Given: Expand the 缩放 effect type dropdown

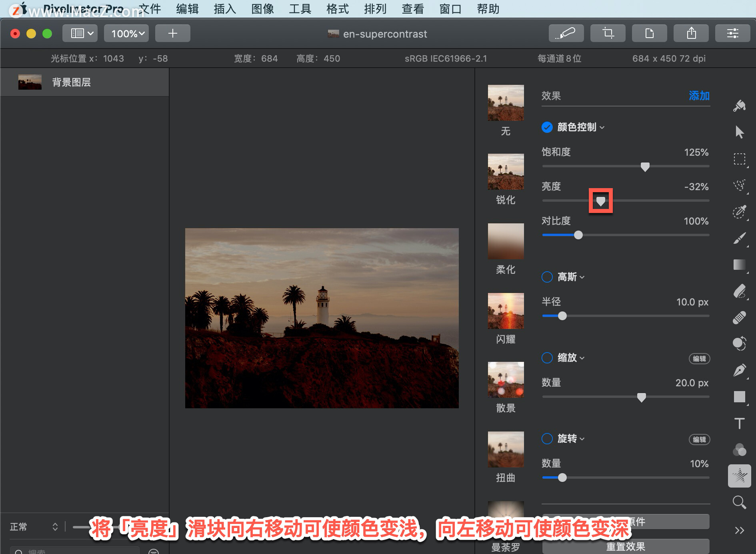Looking at the screenshot, I should (571, 358).
